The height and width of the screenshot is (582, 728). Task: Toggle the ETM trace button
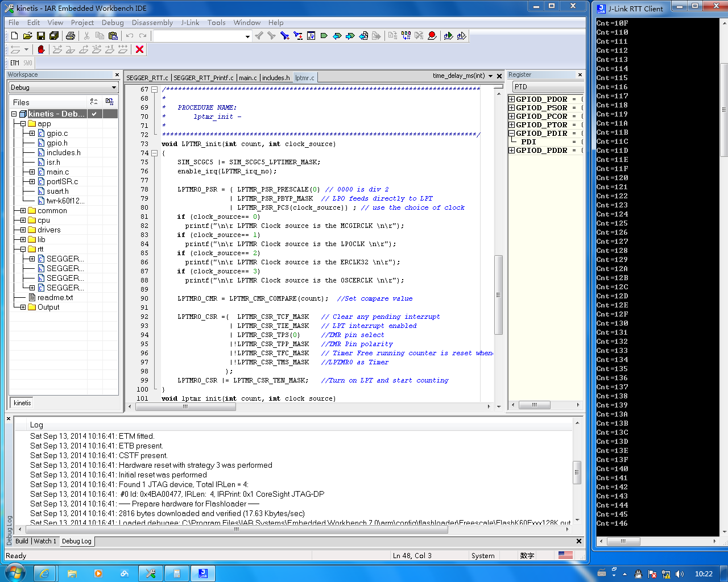pos(15,63)
